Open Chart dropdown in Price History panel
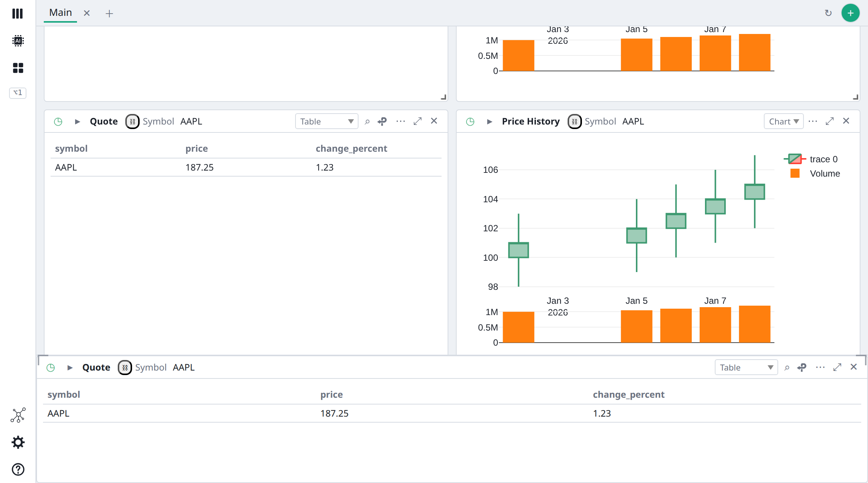 783,122
